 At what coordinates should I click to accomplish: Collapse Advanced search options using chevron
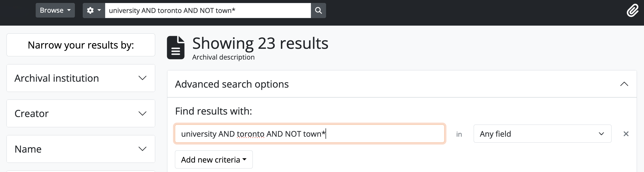pyautogui.click(x=624, y=84)
